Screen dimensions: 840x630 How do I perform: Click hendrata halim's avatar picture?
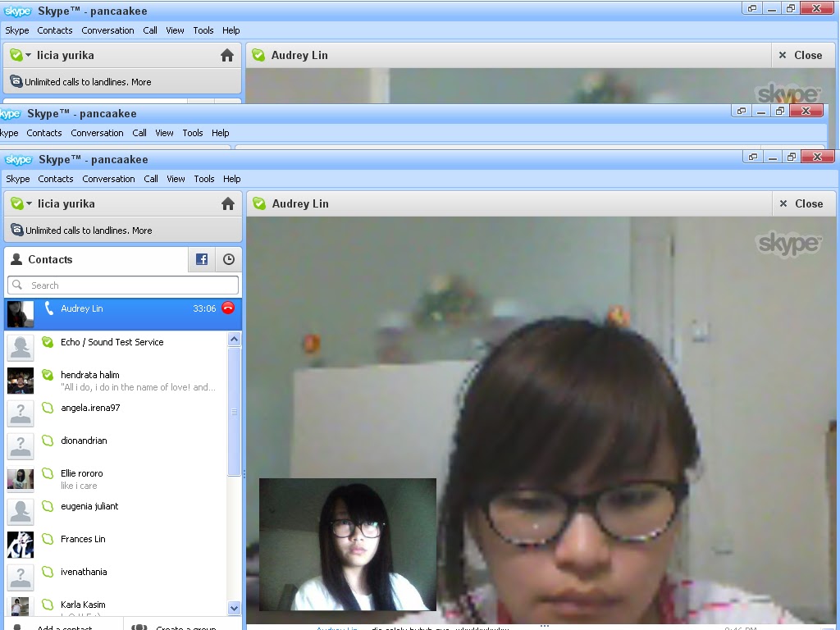(21, 381)
